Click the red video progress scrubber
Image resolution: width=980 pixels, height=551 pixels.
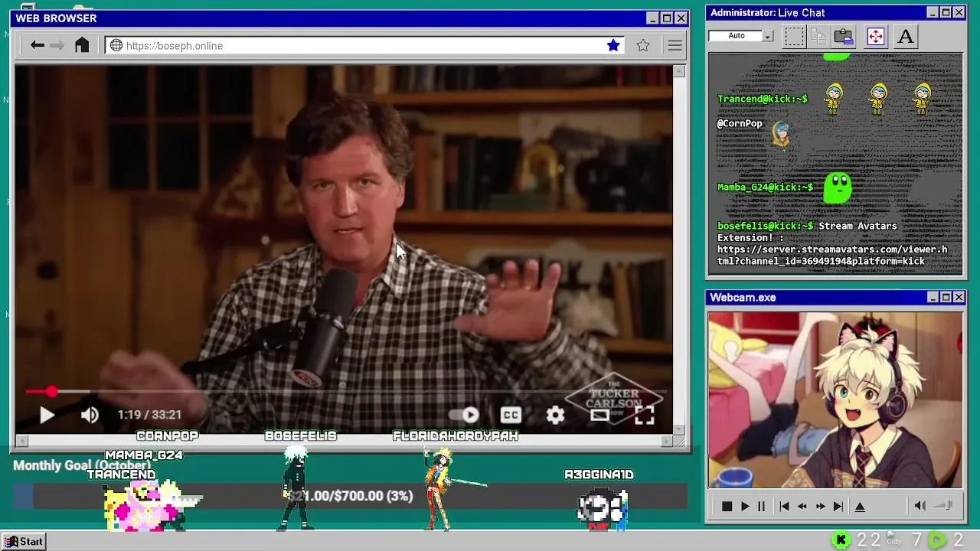tap(51, 392)
